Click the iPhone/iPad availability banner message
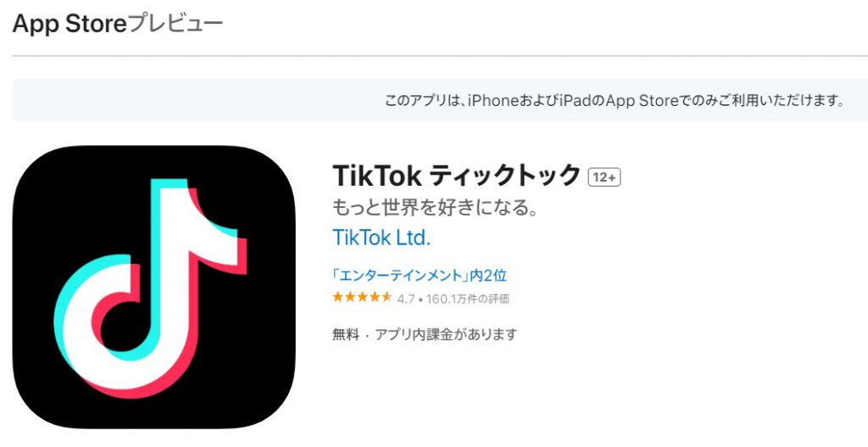 tap(614, 101)
